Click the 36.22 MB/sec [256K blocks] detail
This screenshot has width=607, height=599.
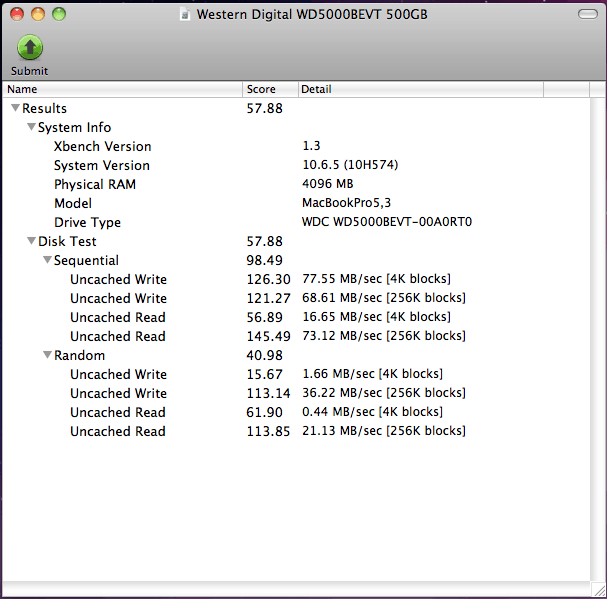384,393
